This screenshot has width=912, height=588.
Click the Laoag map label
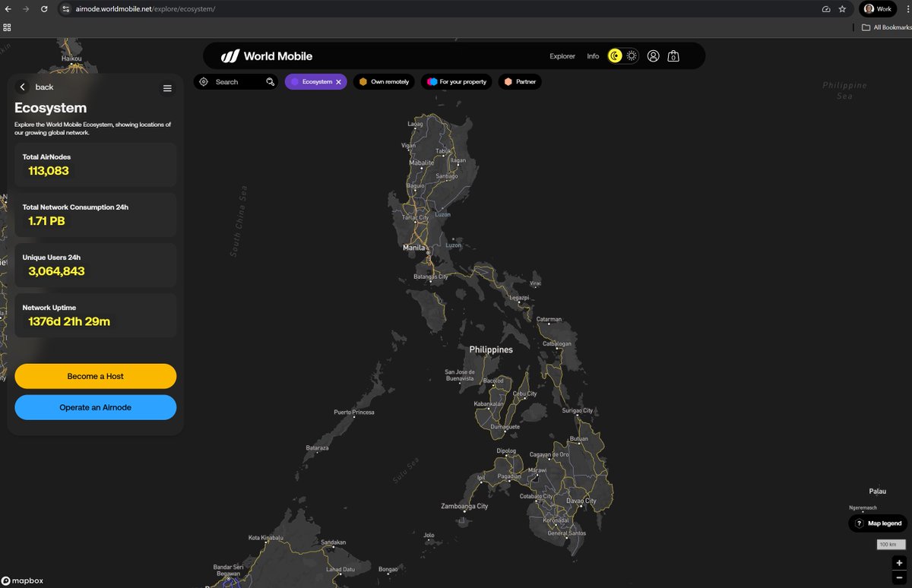pos(416,123)
